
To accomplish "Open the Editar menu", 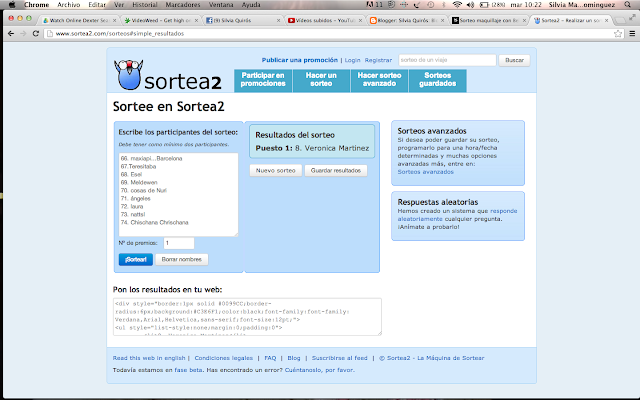I will [x=97, y=4].
